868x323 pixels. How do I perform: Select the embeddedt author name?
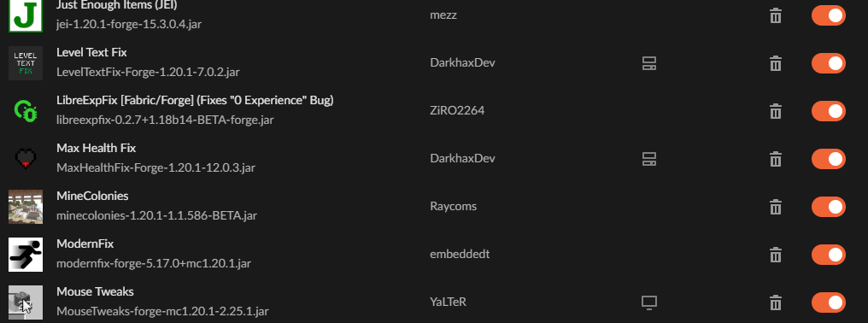[460, 255]
